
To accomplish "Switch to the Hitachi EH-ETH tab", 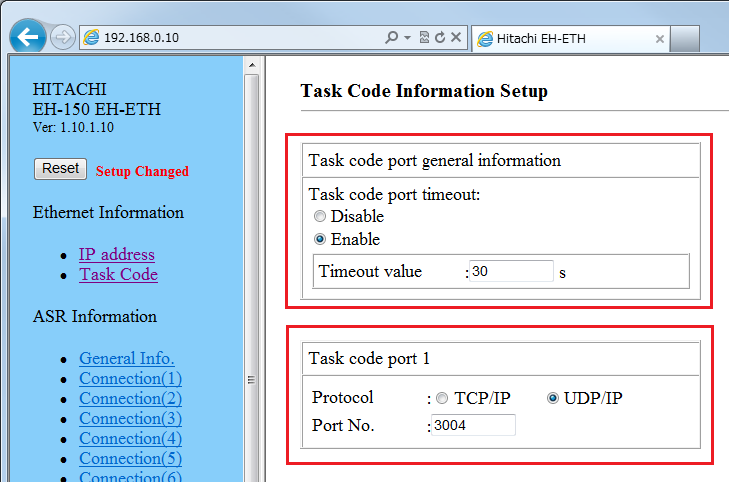I will [560, 39].
